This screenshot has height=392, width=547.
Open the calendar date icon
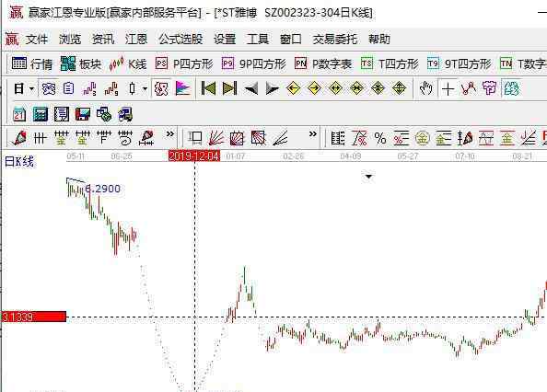click(x=19, y=114)
